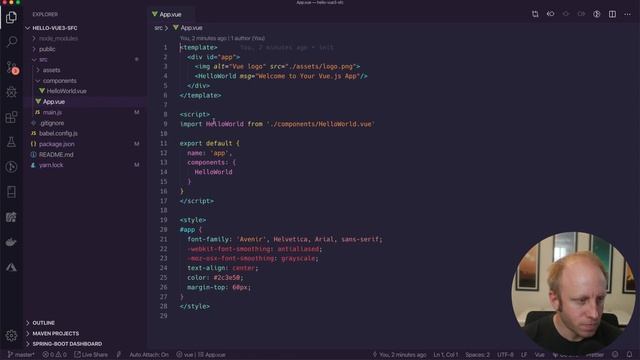Collapse the components folder
This screenshot has width=640, height=360.
tap(60, 81)
